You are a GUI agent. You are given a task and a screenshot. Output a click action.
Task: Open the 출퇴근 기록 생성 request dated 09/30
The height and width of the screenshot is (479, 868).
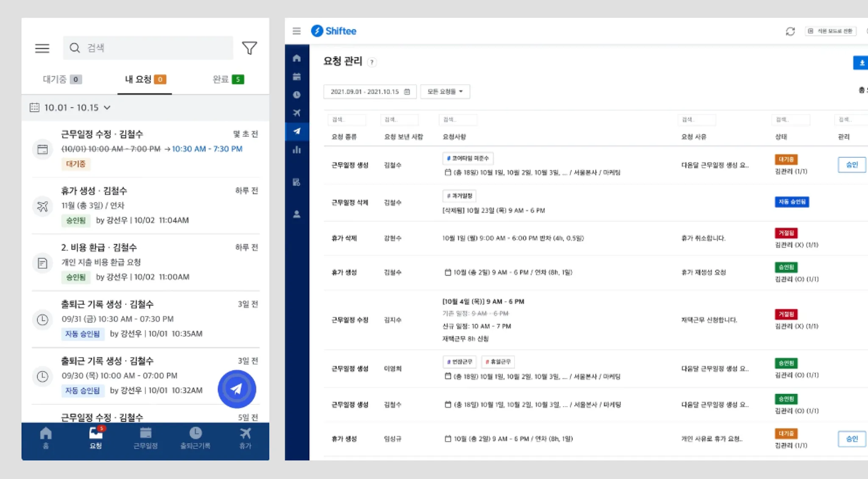145,376
